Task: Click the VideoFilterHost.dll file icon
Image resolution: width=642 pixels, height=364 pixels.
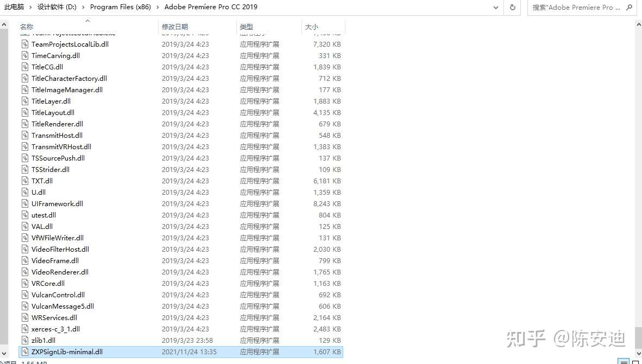Action: click(x=26, y=250)
